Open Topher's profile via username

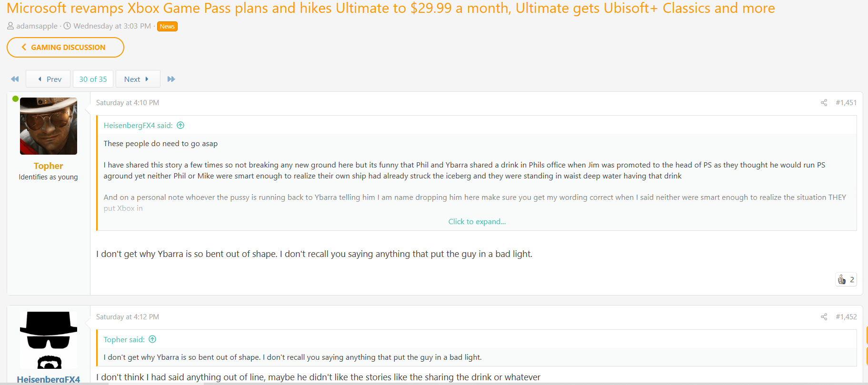click(48, 166)
